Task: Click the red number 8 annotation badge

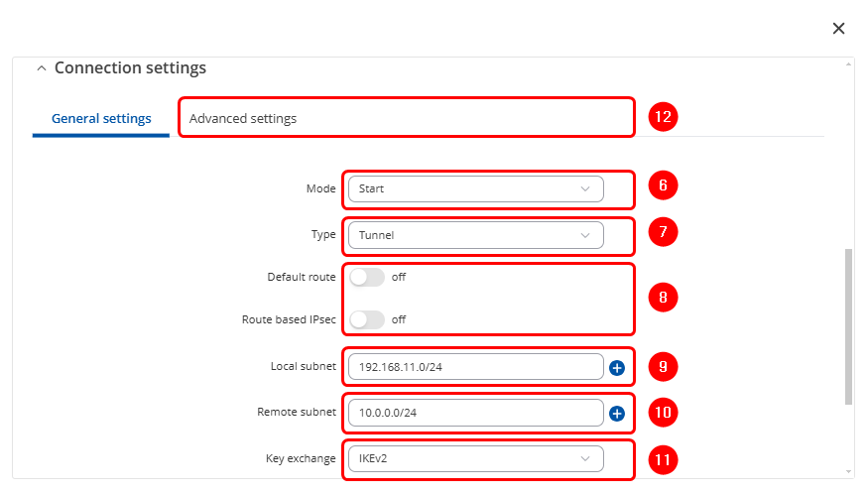Action: coord(662,297)
